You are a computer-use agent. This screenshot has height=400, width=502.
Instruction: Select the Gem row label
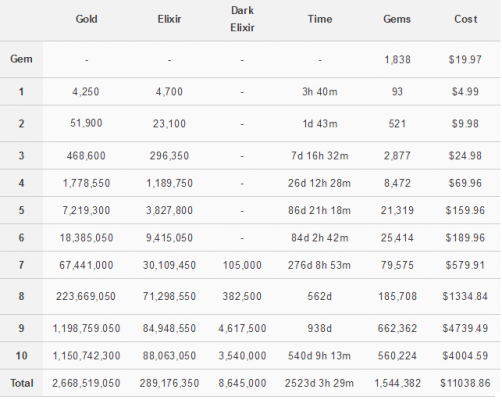pyautogui.click(x=21, y=59)
